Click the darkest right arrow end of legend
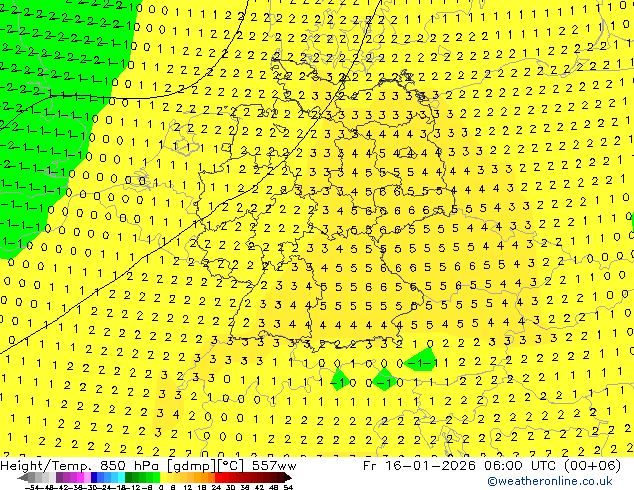Image resolution: width=634 pixels, height=490 pixels. 288,477
